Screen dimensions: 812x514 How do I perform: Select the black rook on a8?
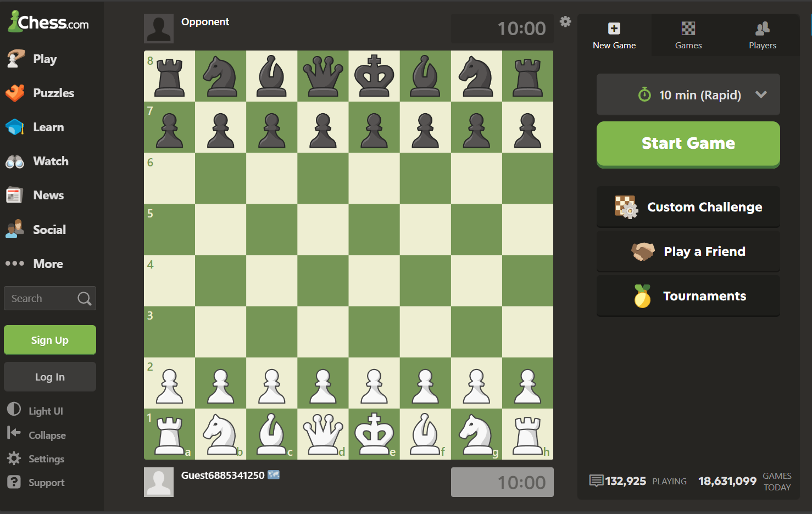[x=170, y=76]
